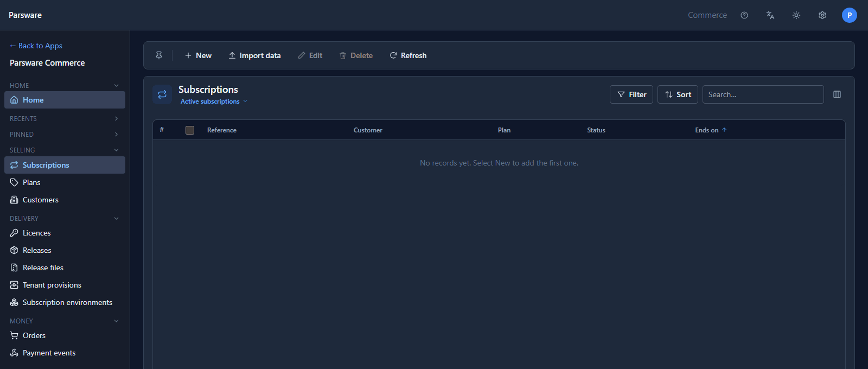Click the # column header
This screenshot has height=369, width=868.
[162, 130]
